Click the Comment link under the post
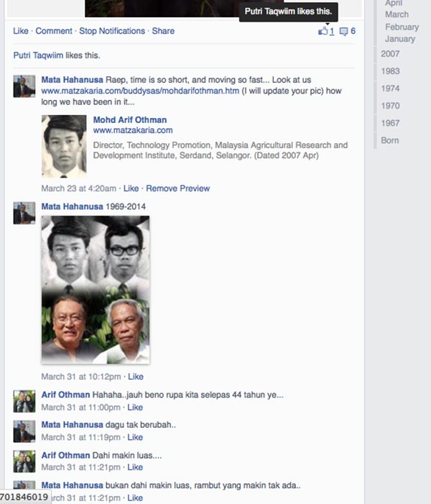431x504 pixels. pyautogui.click(x=54, y=31)
